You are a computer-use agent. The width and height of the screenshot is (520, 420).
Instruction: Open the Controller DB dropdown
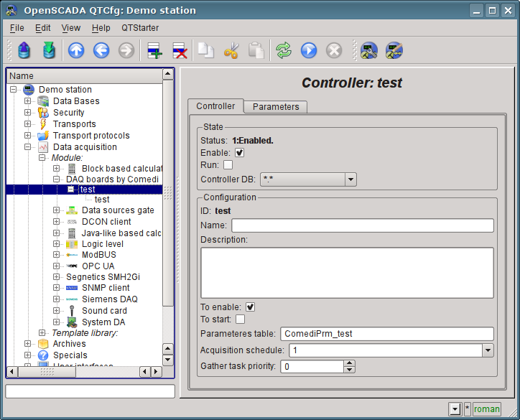coord(350,179)
